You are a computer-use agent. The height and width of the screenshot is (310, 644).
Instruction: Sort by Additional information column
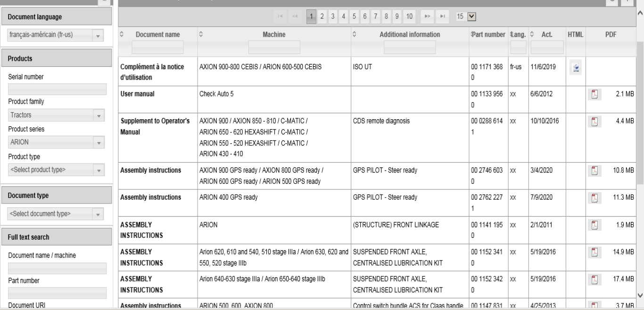coord(355,34)
